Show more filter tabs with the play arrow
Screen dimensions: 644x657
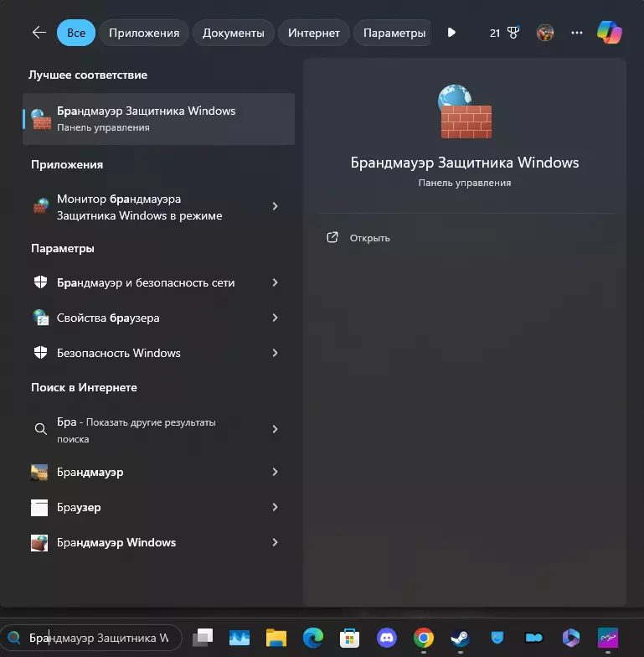point(451,33)
